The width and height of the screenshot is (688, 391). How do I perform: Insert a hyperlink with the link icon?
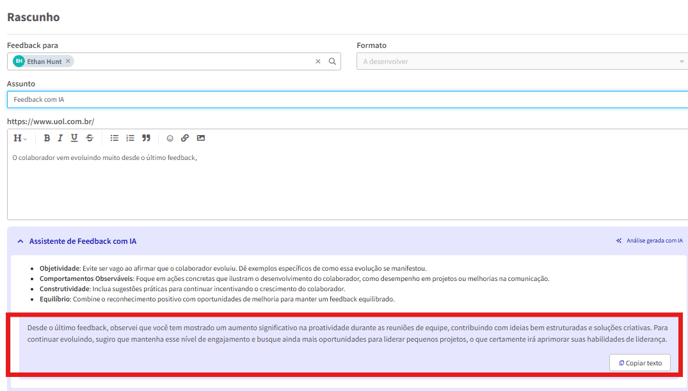[x=185, y=138]
